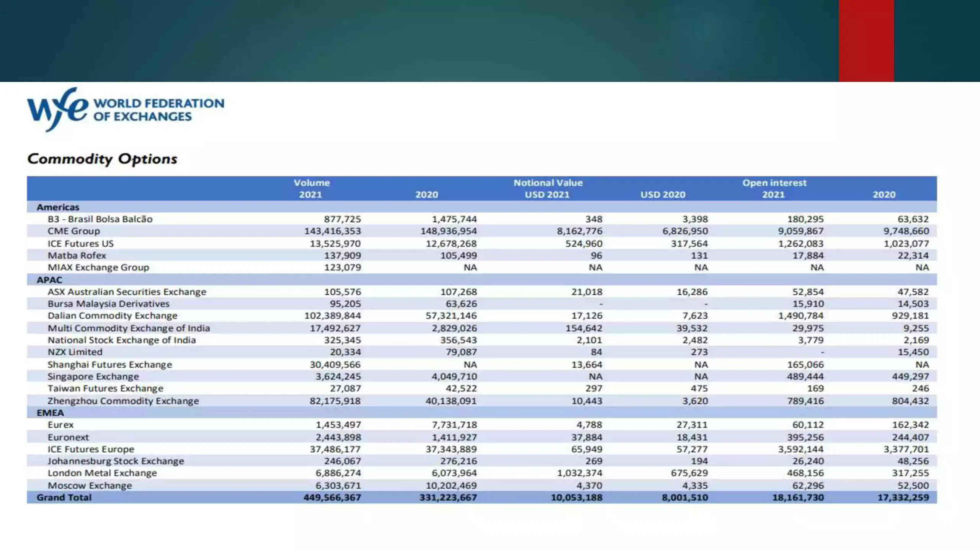
Task: Click National Stock Exchange of India label
Action: pyautogui.click(x=121, y=340)
